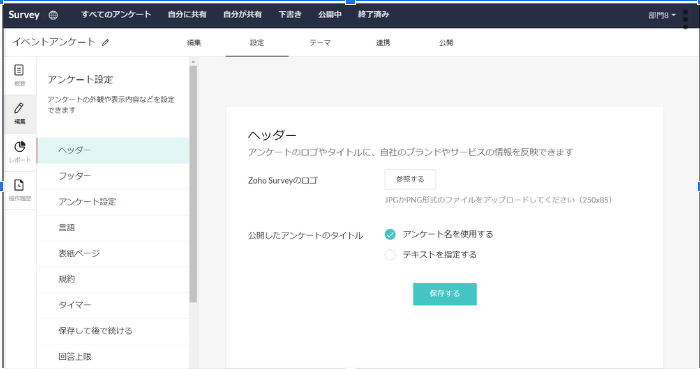
Task: Select ヘッダー in settings list
Action: [x=113, y=151]
